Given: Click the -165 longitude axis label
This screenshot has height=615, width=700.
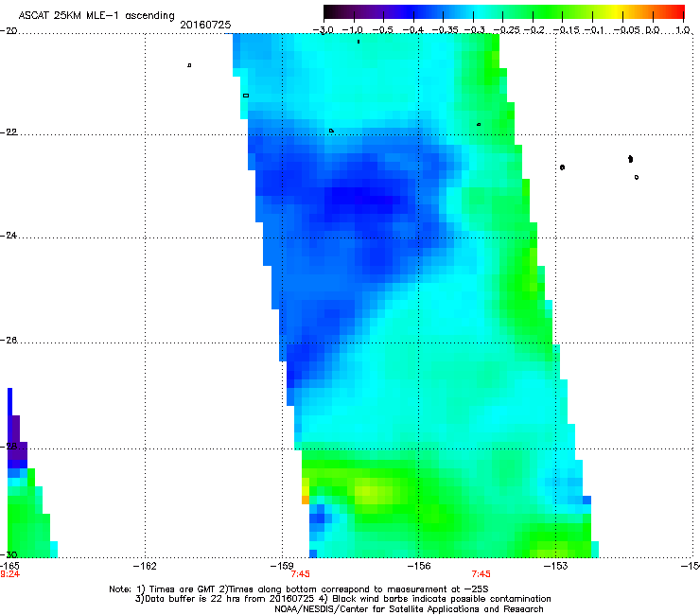Looking at the screenshot, I should (9, 566).
